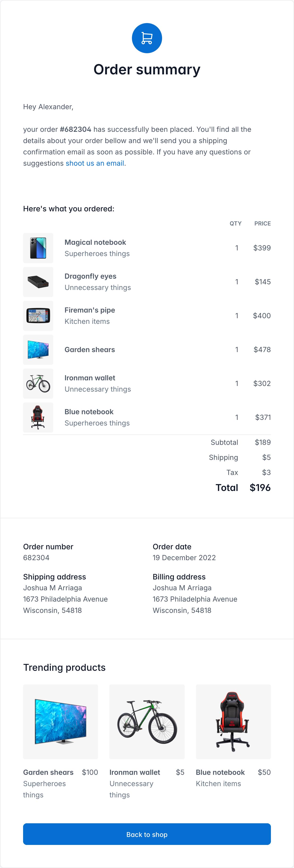This screenshot has height=868, width=294.
Task: Click the Magical notebook product name
Action: [x=95, y=242]
